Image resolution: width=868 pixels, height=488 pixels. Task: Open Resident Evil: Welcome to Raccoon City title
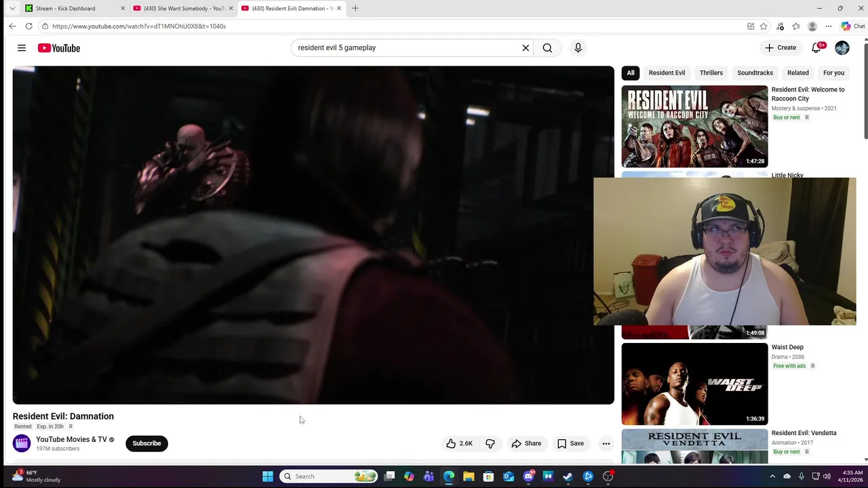pos(808,94)
